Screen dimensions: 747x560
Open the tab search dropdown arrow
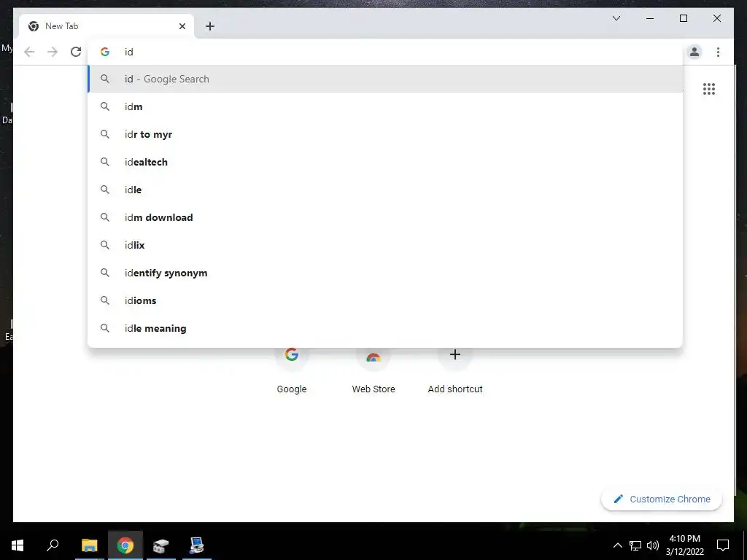click(616, 18)
